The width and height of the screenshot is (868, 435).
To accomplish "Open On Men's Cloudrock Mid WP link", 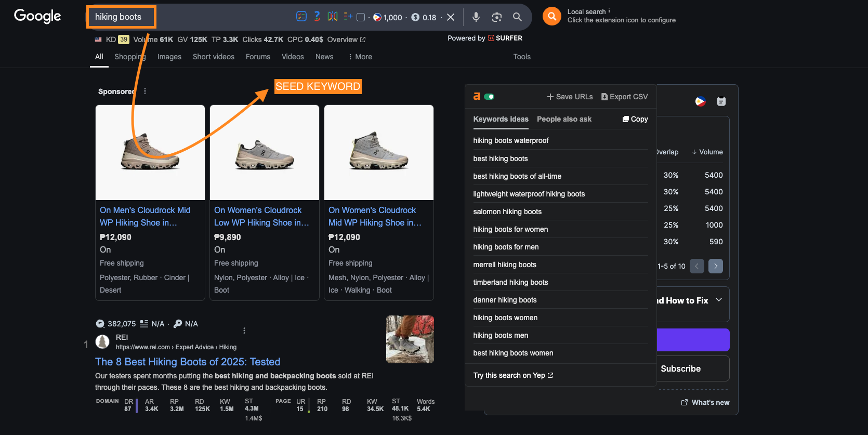I will pyautogui.click(x=146, y=216).
